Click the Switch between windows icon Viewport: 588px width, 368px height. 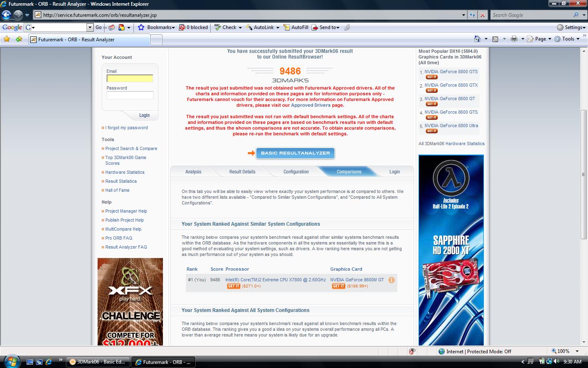pyautogui.click(x=39, y=362)
